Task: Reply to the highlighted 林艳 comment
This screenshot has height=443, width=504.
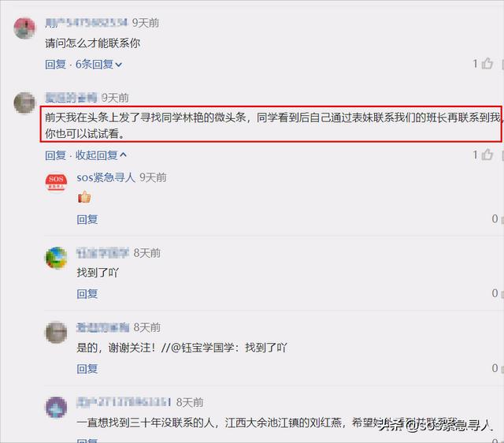Action: (x=55, y=155)
